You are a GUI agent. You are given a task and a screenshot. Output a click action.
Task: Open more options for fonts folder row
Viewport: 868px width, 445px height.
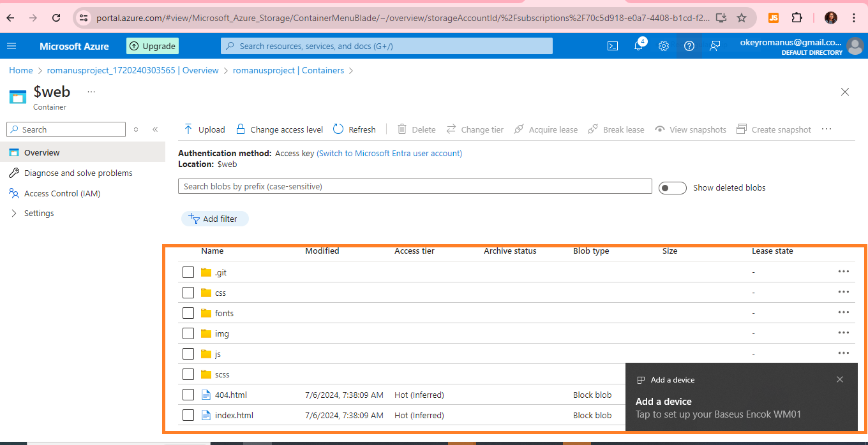point(844,312)
